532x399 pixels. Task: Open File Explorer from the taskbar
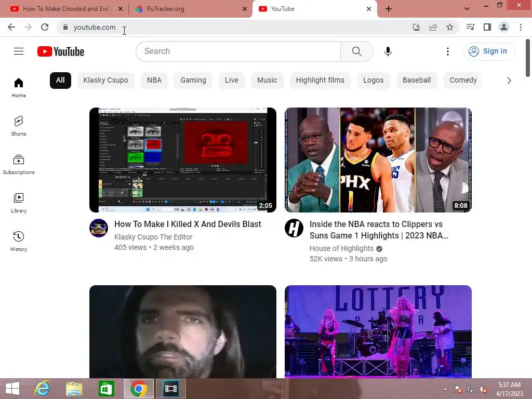[74, 389]
